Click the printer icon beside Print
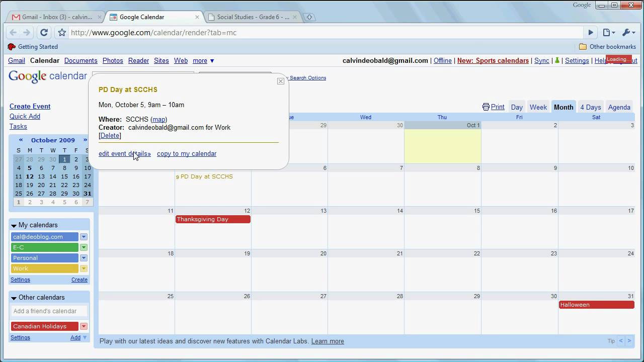 point(486,107)
